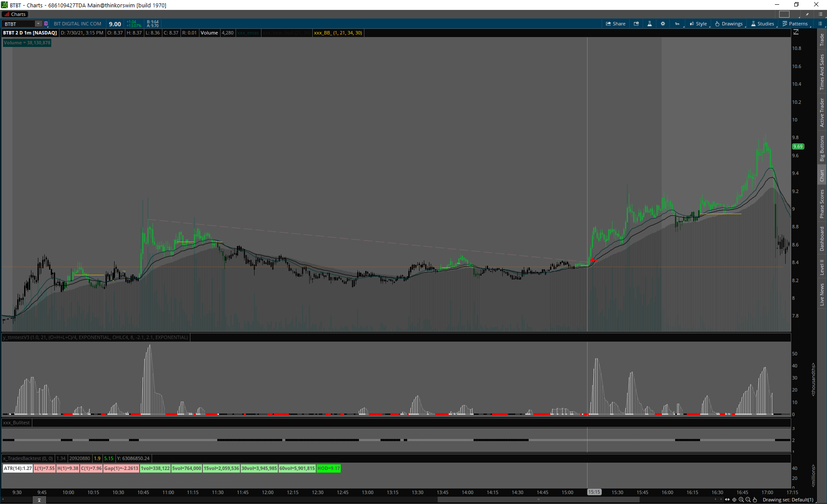827x504 pixels.
Task: Open the Studies menu
Action: tap(763, 24)
